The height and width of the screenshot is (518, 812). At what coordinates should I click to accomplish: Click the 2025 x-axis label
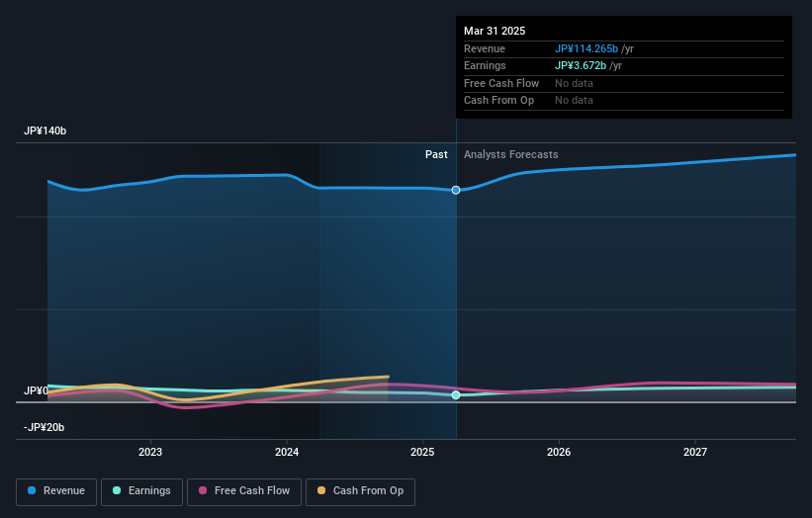422,452
